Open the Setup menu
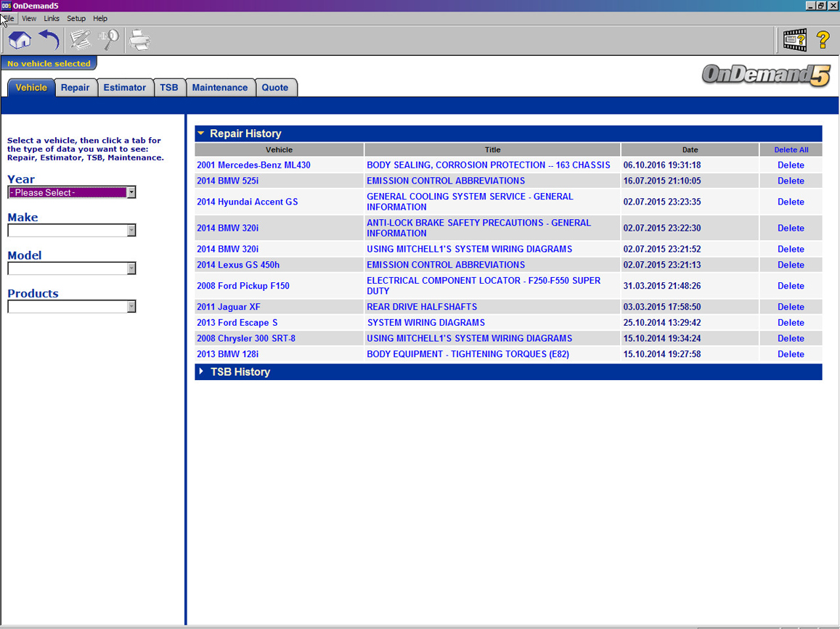Image resolution: width=840 pixels, height=629 pixels. (x=76, y=18)
